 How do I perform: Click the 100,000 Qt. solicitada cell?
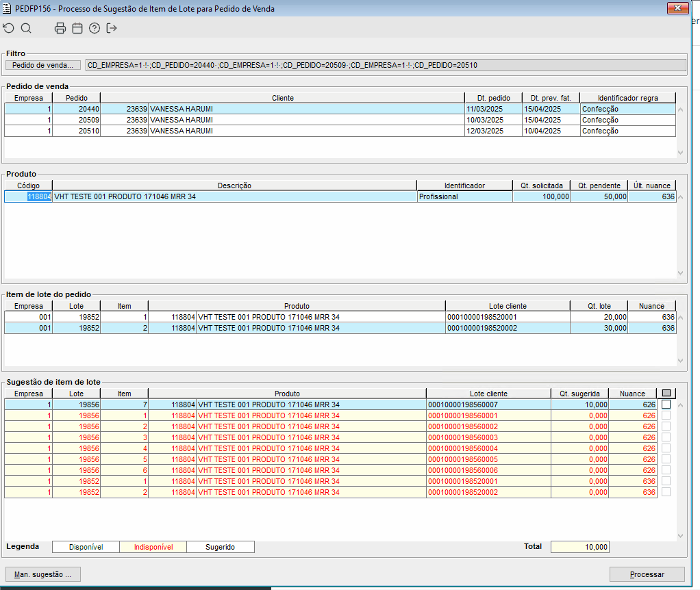tap(542, 196)
